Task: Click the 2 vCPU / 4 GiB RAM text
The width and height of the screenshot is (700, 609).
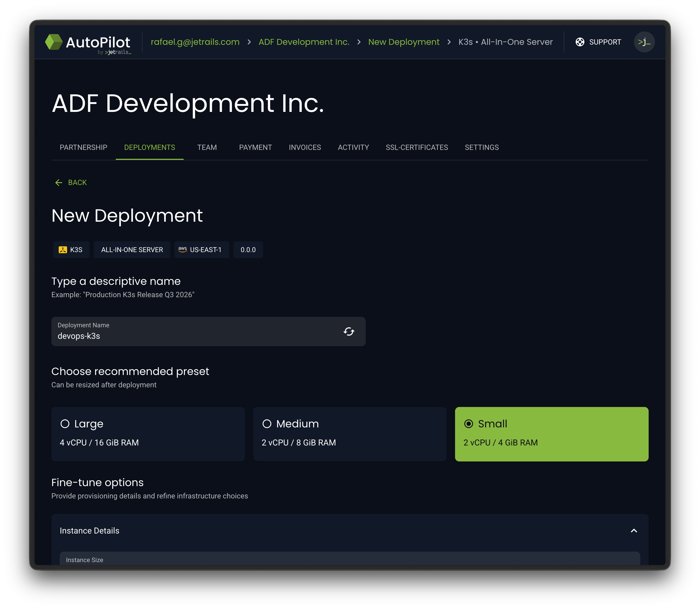Action: (501, 443)
